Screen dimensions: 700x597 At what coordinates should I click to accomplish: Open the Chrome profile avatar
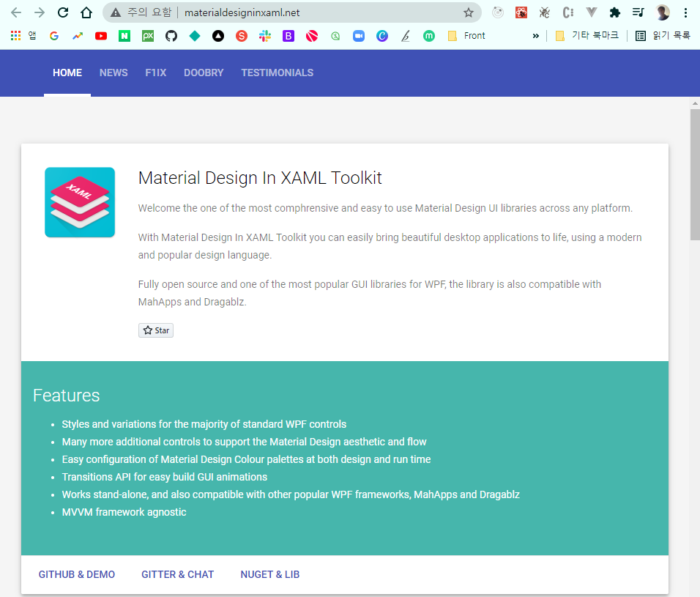point(662,12)
